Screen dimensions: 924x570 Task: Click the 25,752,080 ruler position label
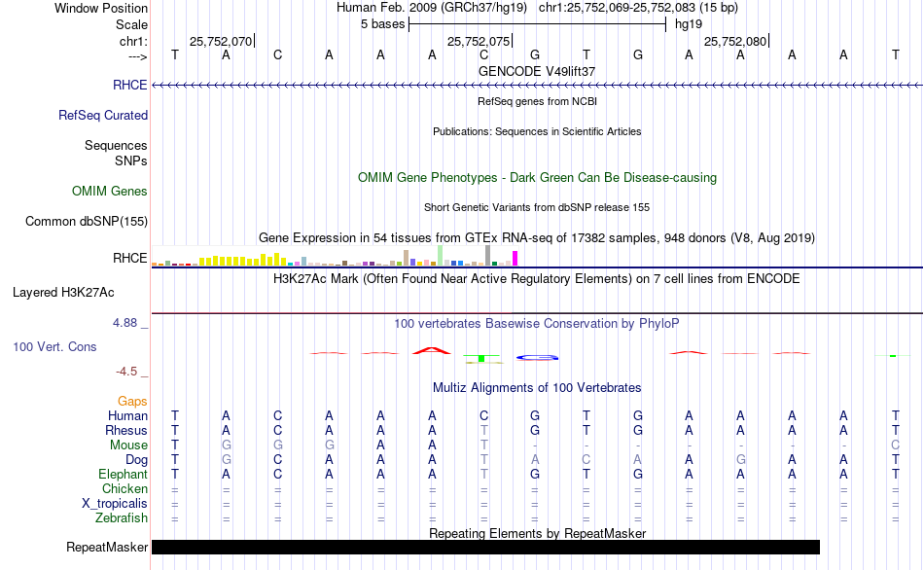pos(735,41)
